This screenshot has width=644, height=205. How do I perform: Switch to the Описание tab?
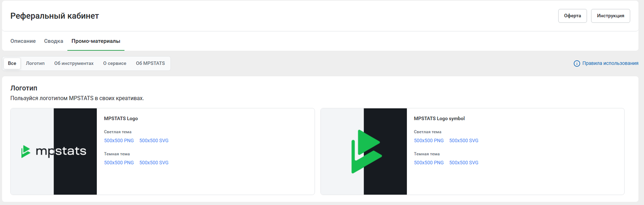23,41
